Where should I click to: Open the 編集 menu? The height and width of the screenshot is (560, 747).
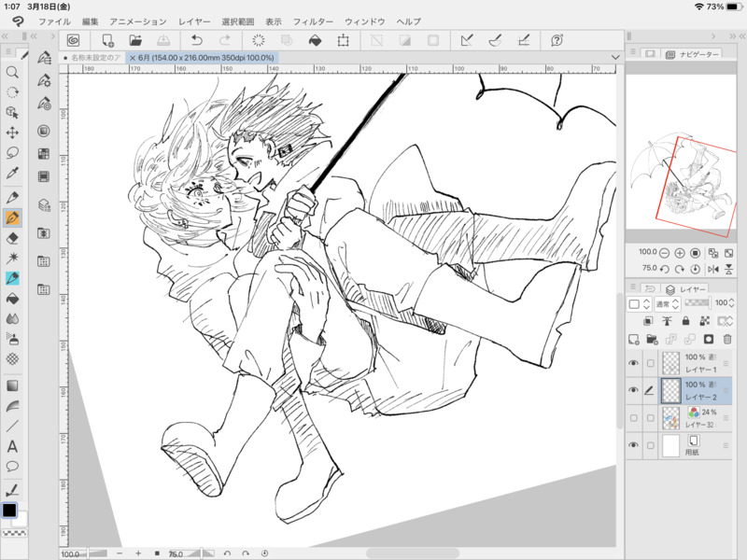pos(90,21)
